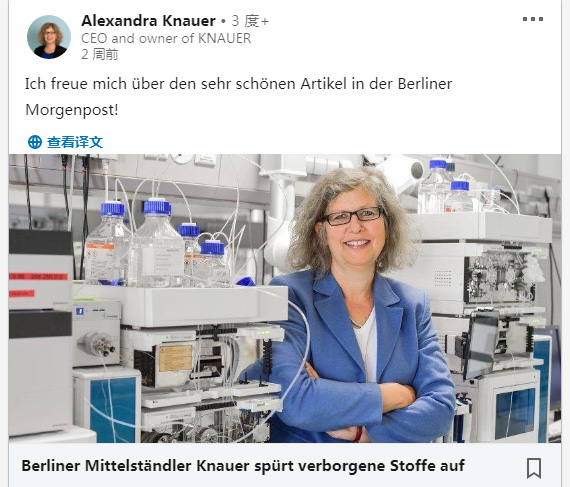
Task: Click the 2 周前 post timestamp
Action: pyautogui.click(x=100, y=54)
